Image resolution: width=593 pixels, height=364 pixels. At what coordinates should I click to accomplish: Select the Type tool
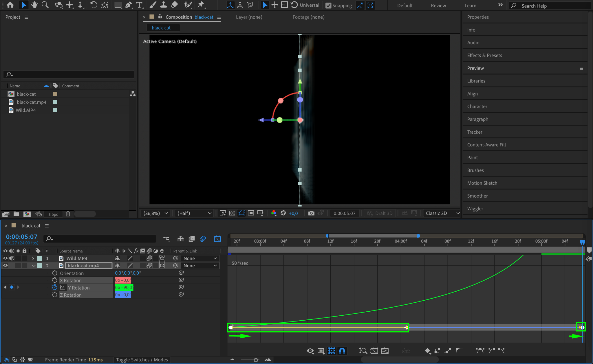click(139, 5)
